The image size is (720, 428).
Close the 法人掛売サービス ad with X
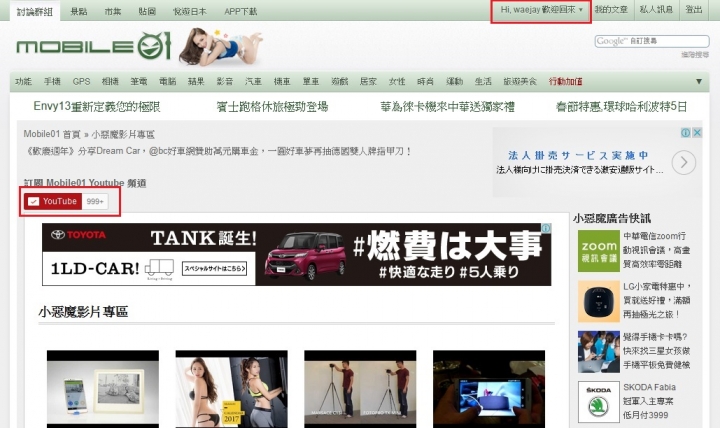[697, 133]
